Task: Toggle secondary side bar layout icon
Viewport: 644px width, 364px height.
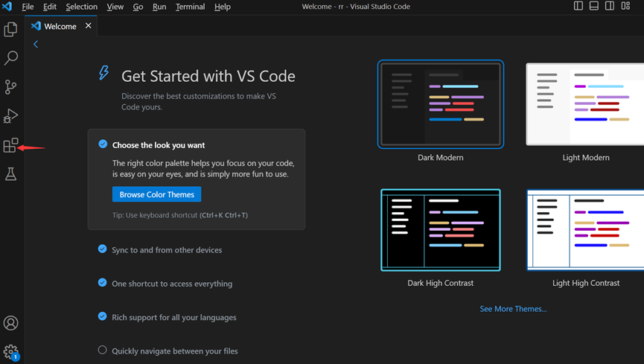Action: click(x=610, y=6)
